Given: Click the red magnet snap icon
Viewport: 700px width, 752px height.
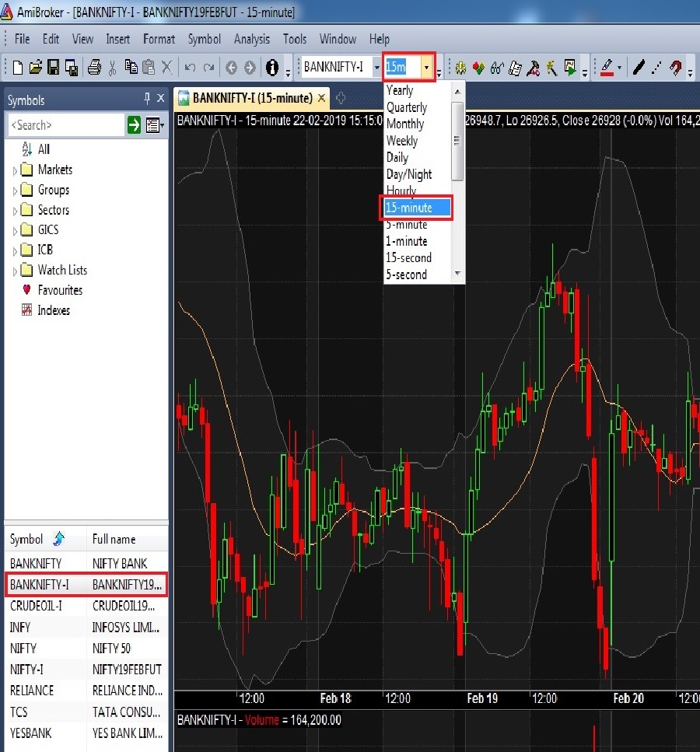Looking at the screenshot, I should [676, 68].
